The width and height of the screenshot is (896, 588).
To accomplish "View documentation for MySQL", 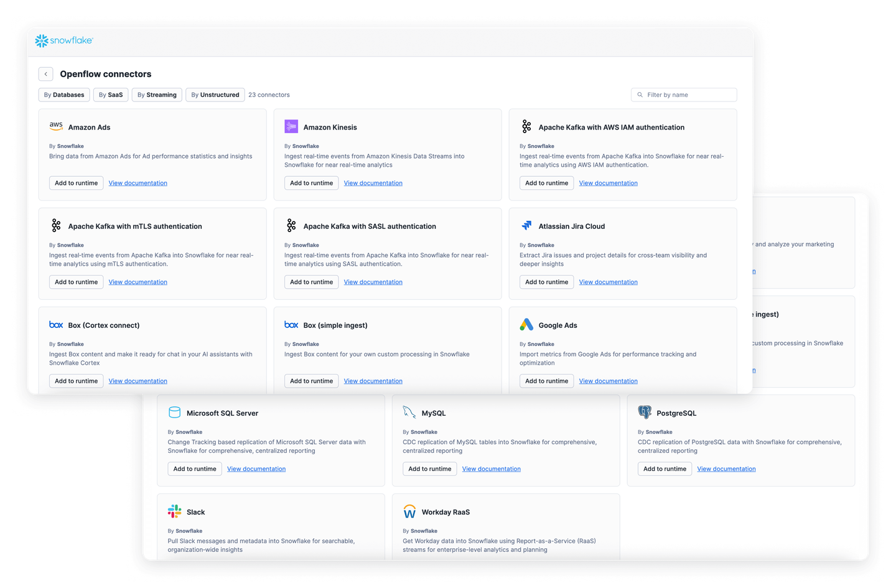I will (x=492, y=469).
